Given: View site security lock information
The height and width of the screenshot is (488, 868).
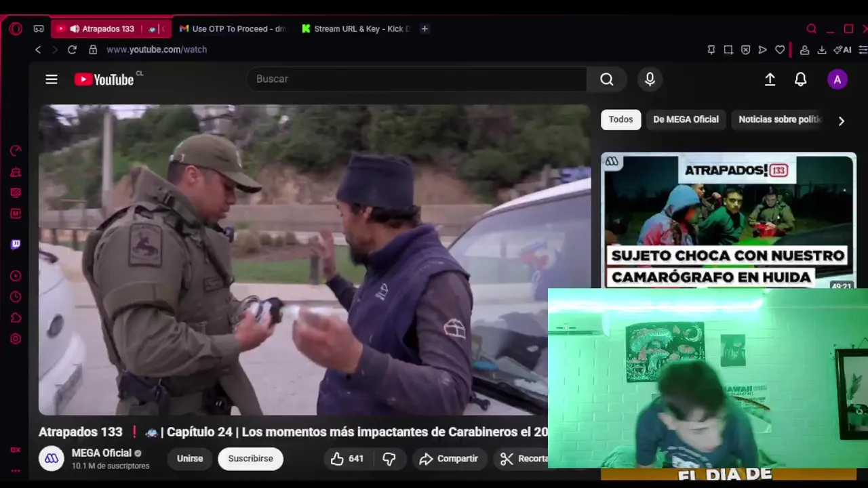Looking at the screenshot, I should [93, 49].
